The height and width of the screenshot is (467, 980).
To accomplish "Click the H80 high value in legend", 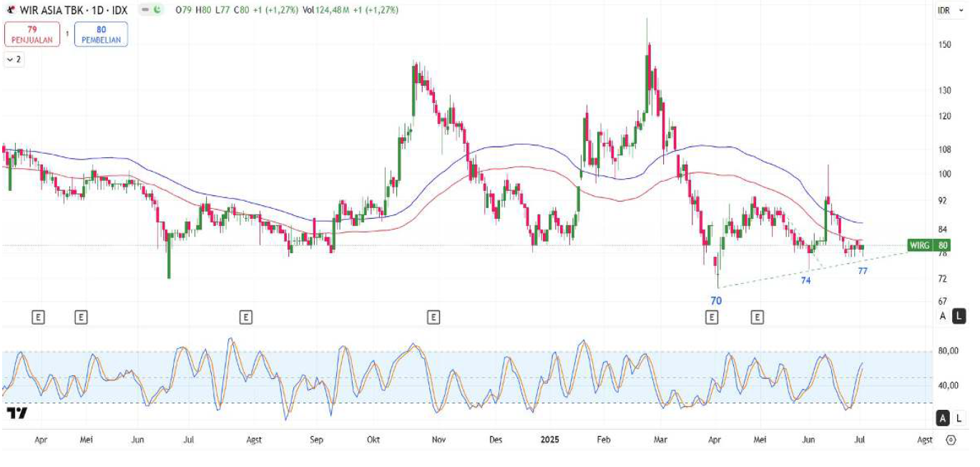I will tap(202, 10).
